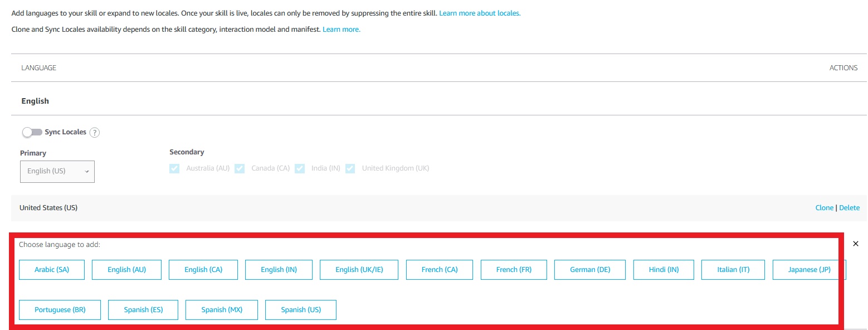Add the Spanish (MX) language
The height and width of the screenshot is (330, 868).
(221, 309)
